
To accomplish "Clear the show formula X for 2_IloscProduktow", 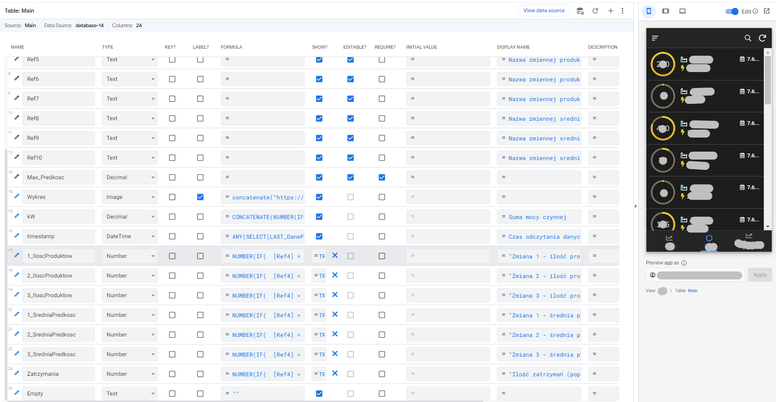I will 335,275.
